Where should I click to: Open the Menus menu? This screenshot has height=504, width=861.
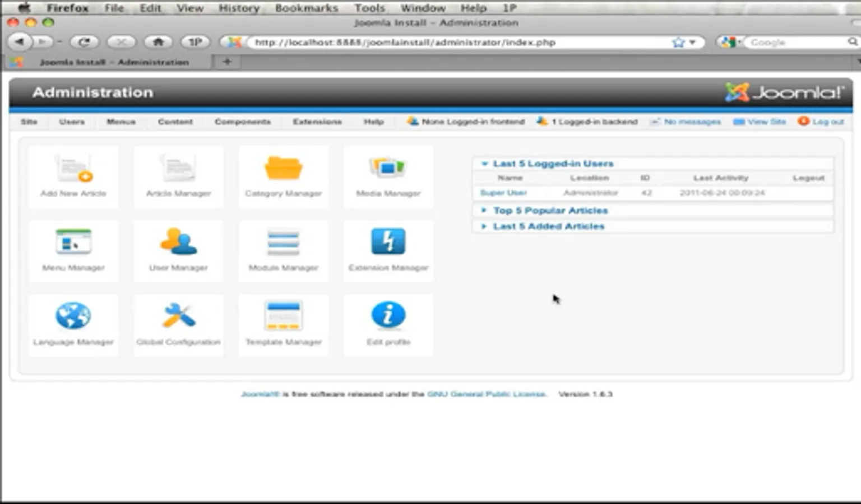point(121,122)
